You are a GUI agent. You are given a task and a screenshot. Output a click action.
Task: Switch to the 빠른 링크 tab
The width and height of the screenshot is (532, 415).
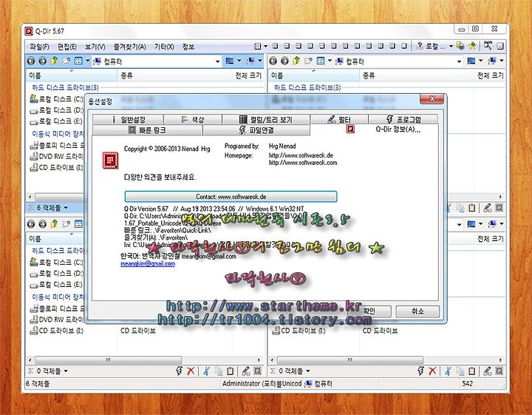click(x=147, y=130)
